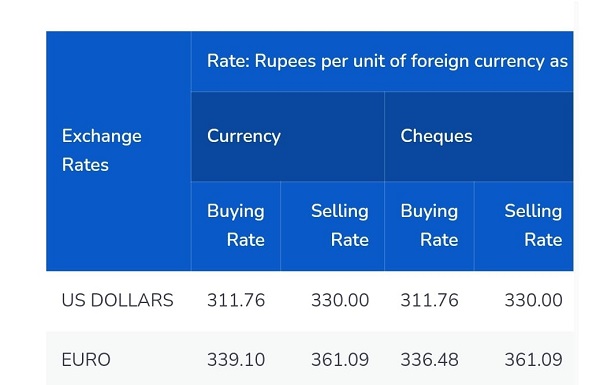Click Buying Rate header under Currency
The image size is (600, 385).
click(236, 226)
